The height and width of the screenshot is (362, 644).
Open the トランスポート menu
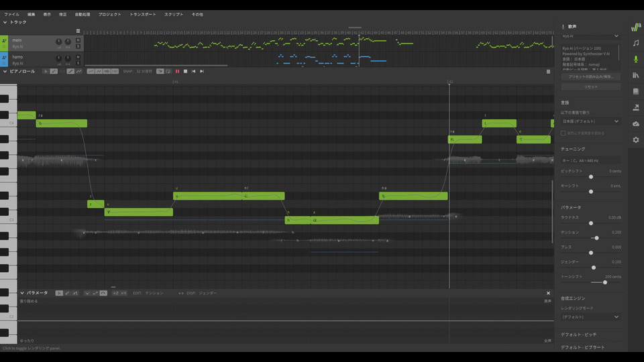143,14
